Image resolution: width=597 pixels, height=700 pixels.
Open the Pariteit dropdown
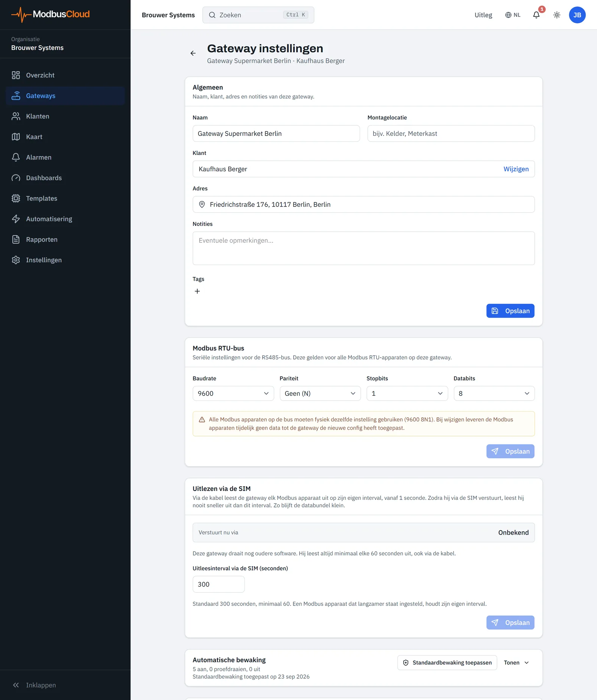point(320,393)
